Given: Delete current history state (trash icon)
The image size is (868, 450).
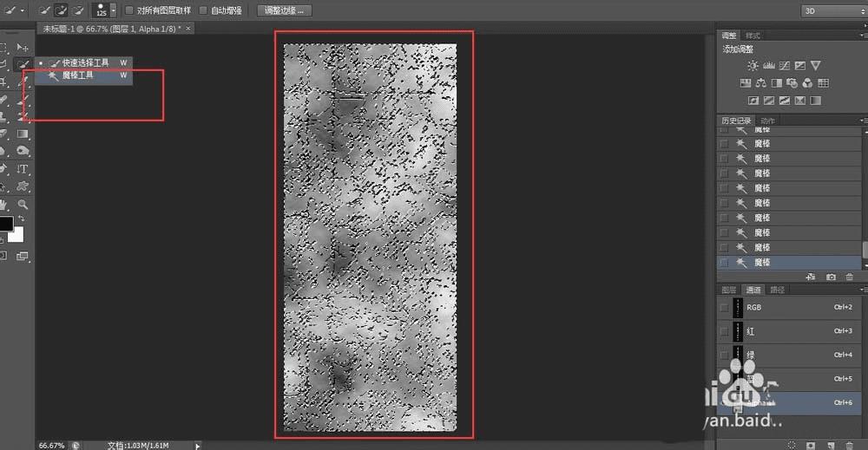Looking at the screenshot, I should [x=849, y=277].
